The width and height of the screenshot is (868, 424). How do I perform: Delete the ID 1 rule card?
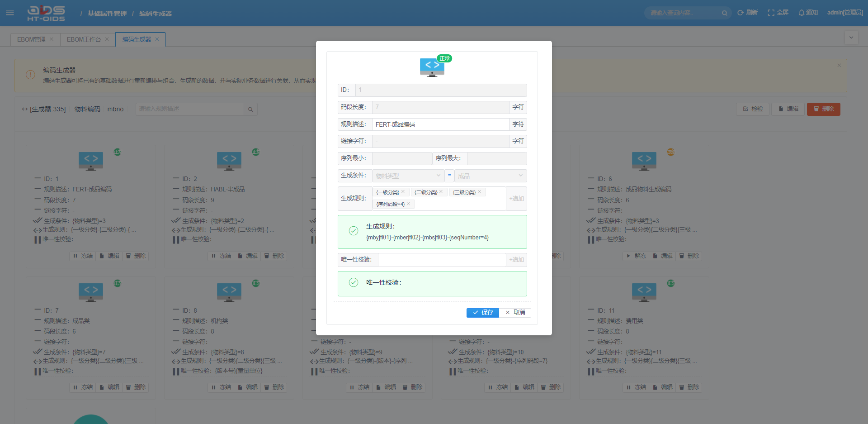[x=136, y=256]
